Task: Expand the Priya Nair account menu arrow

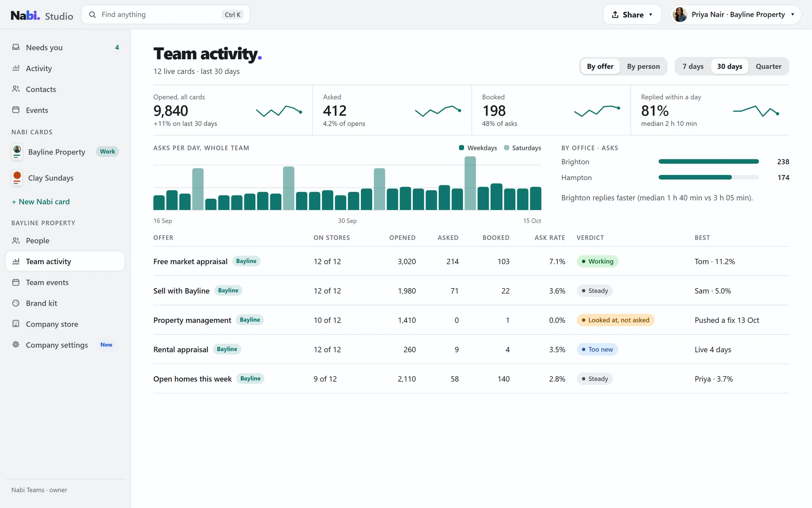Action: [793, 15]
